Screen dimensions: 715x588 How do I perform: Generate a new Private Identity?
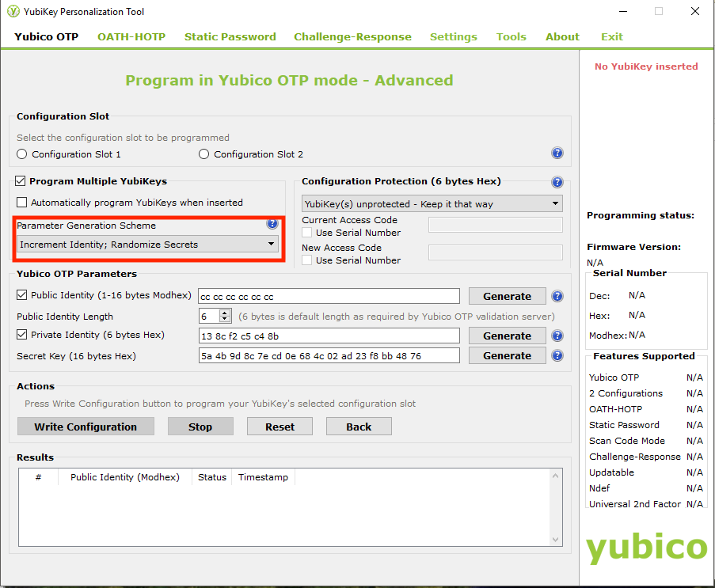(x=507, y=336)
